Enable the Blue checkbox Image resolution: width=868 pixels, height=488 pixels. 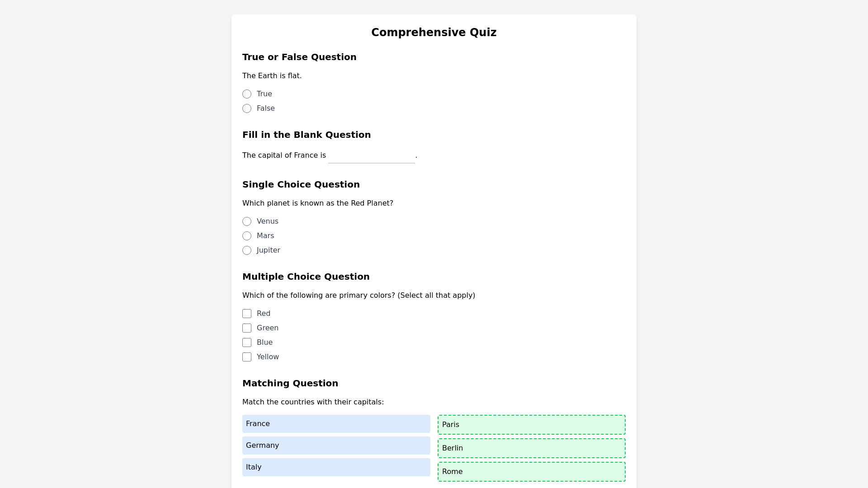(247, 343)
